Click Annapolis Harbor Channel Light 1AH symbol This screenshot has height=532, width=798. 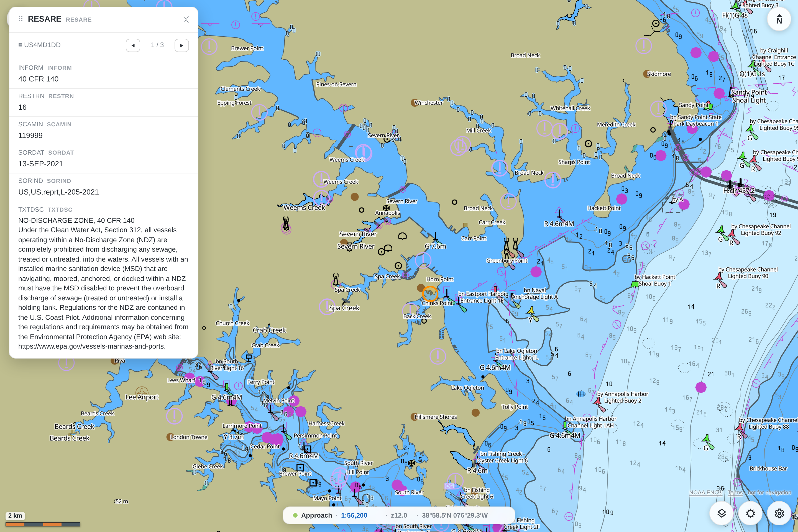tap(565, 426)
